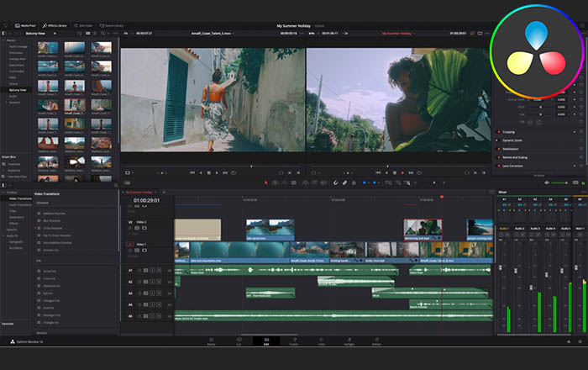Click the Overwrite Clip toolbar icon

pos(314,182)
